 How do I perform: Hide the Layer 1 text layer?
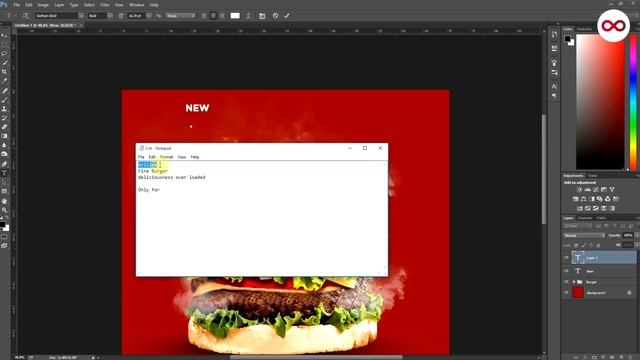click(x=566, y=258)
